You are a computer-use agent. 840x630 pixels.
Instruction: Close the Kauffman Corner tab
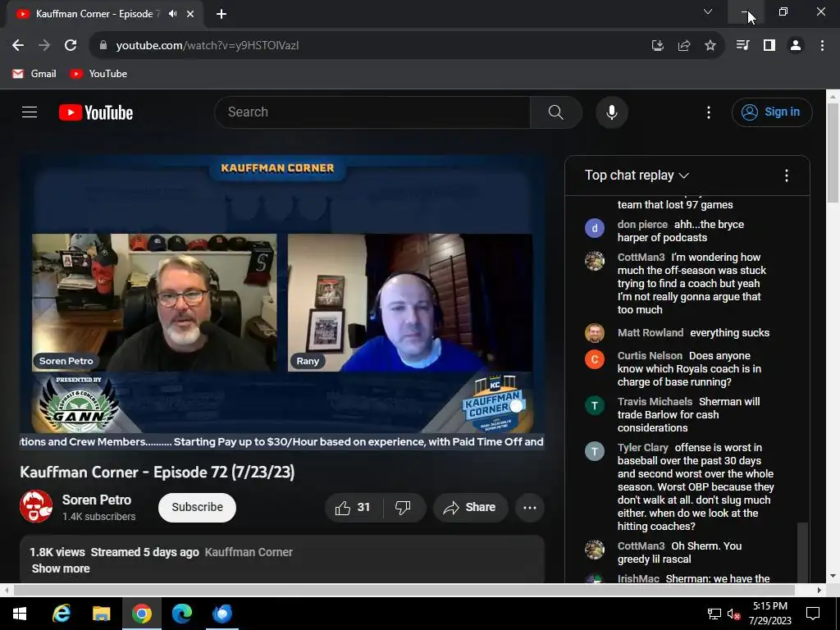click(x=190, y=14)
